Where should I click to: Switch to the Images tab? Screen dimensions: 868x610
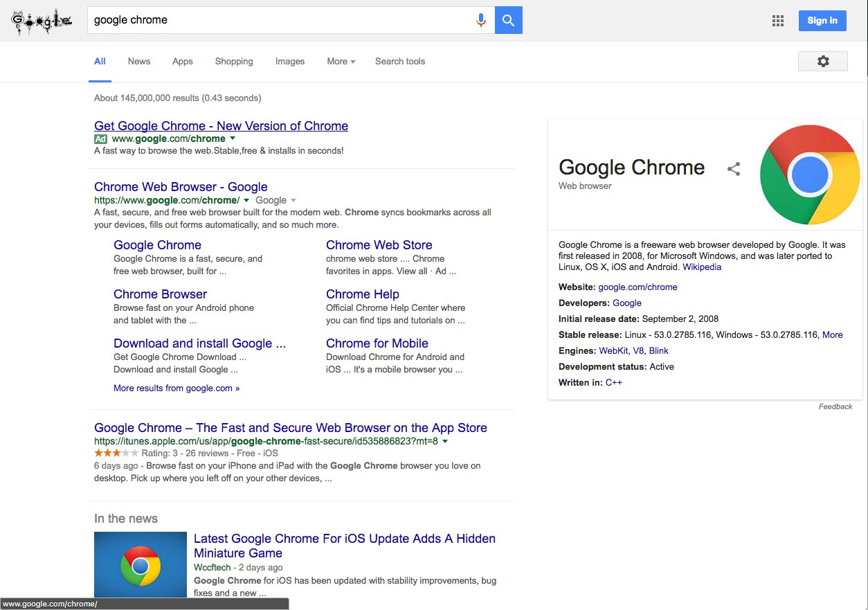point(290,62)
